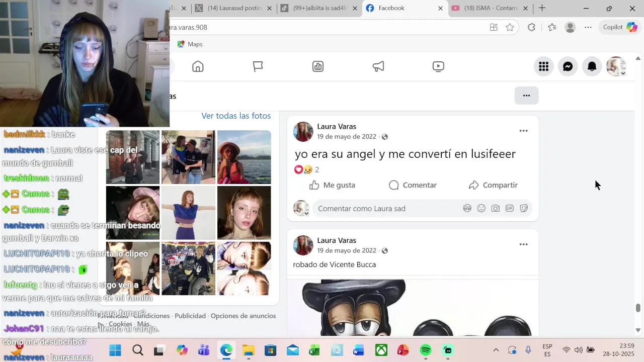The height and width of the screenshot is (362, 644).
Task: Open options menu of the lusifeeer post
Action: 523,131
